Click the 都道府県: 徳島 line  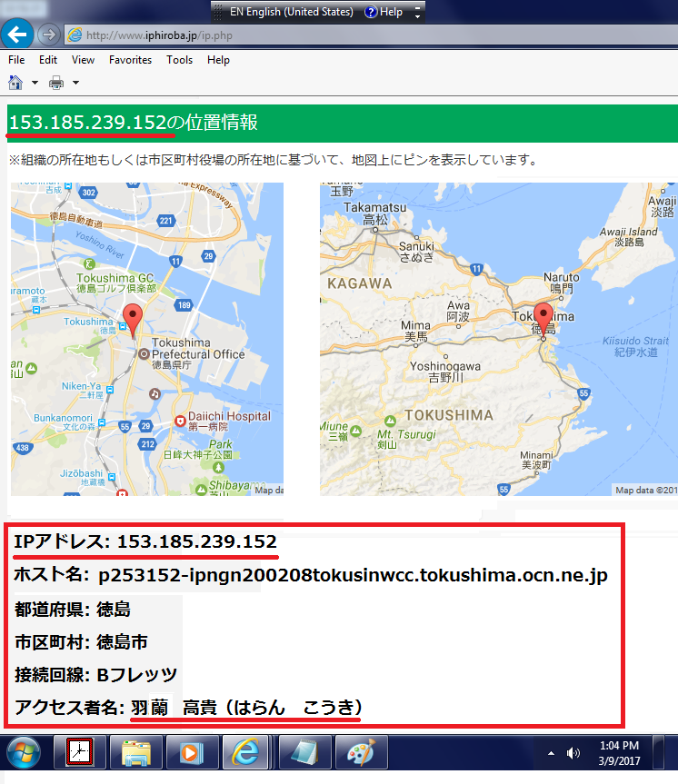73,610
